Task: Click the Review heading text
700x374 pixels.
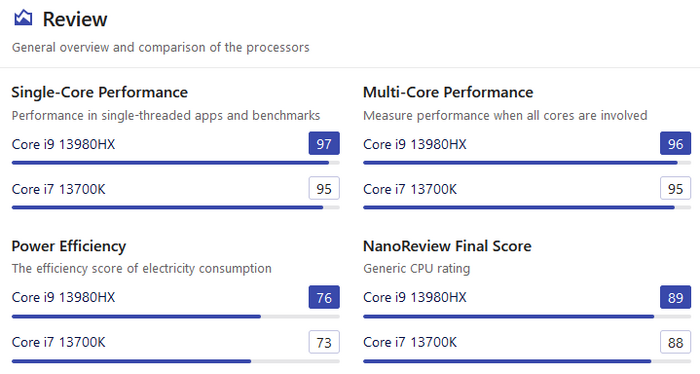Action: click(x=75, y=19)
